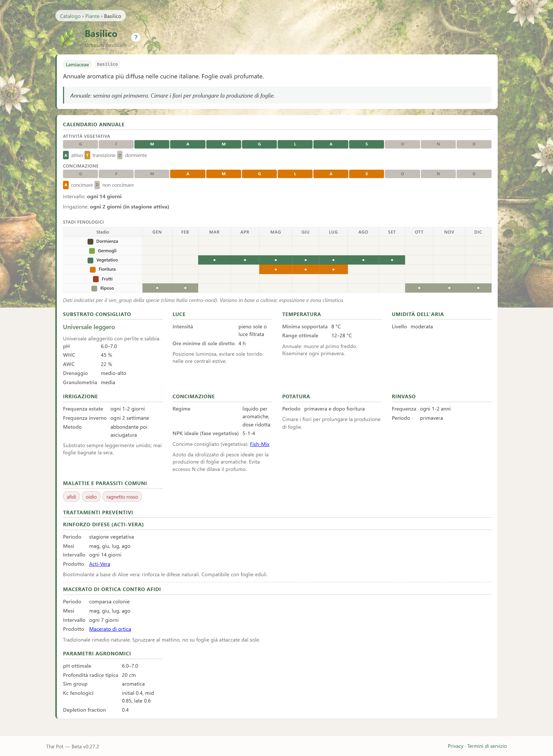Click 'ogni 1-2 anni' repotting frequency
This screenshot has height=756, width=553.
[435, 408]
